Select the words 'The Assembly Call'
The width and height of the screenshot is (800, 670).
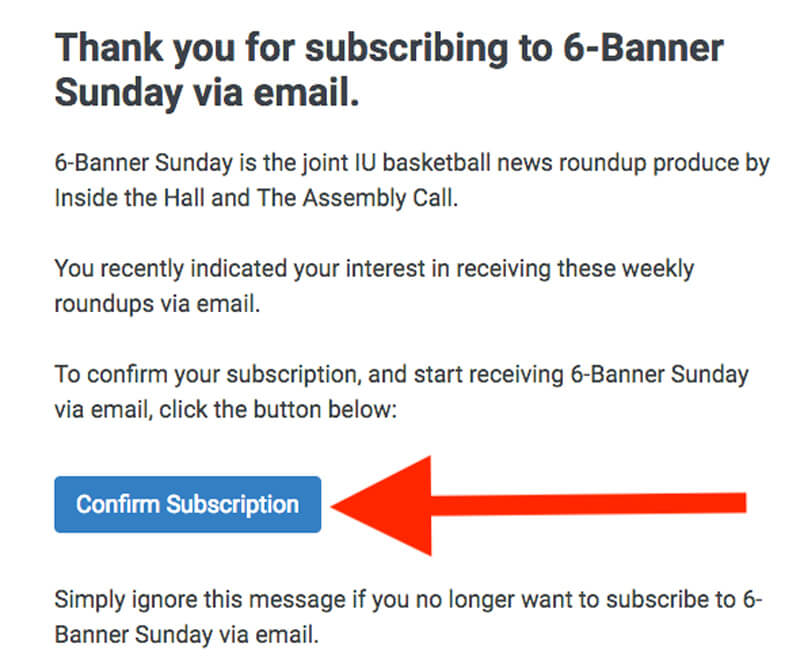(x=355, y=198)
